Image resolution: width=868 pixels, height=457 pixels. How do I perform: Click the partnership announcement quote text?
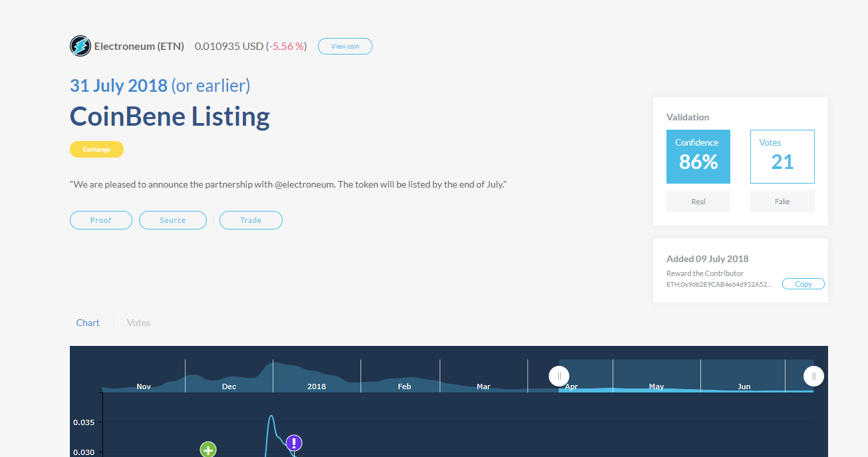289,184
